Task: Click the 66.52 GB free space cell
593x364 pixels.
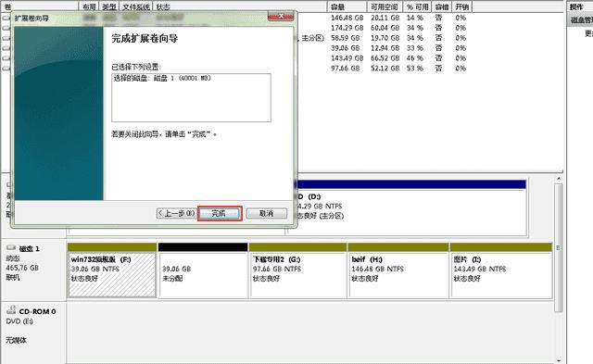Action: pyautogui.click(x=385, y=58)
